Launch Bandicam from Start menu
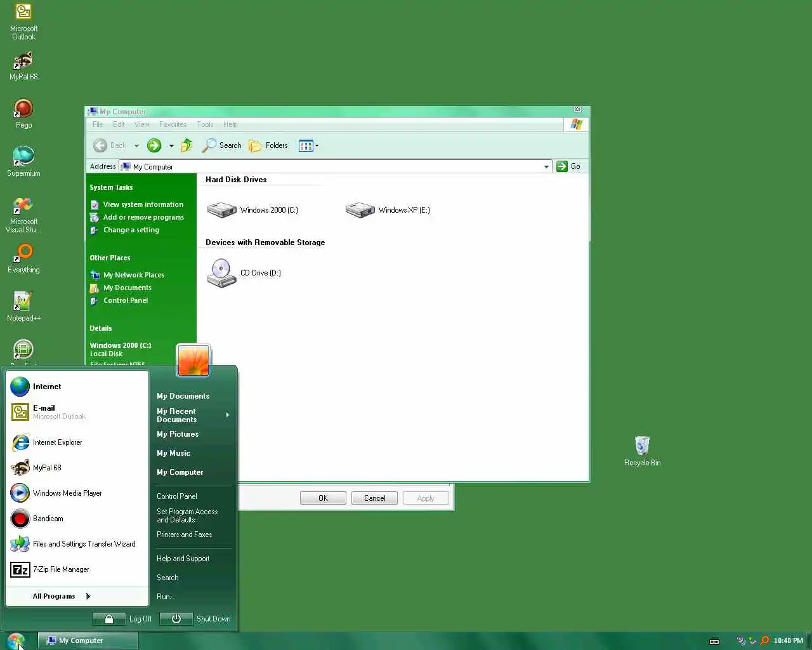The height and width of the screenshot is (650, 812). (77, 519)
